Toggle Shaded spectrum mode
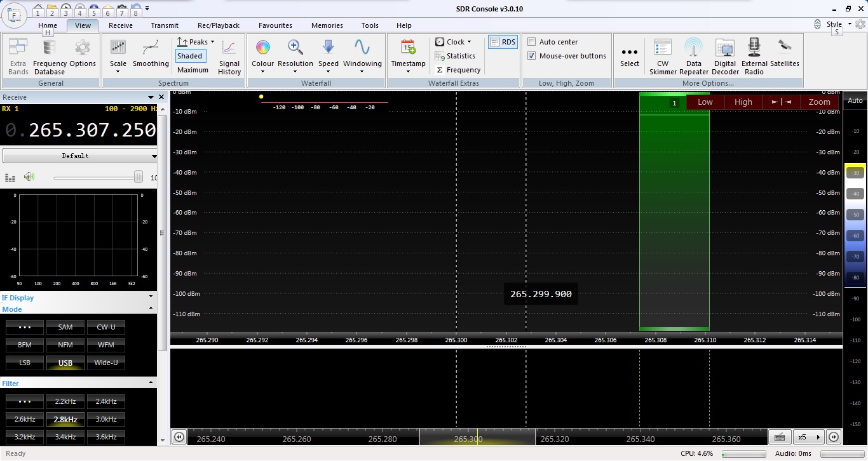Screen dimensions: 868x461 coord(190,56)
